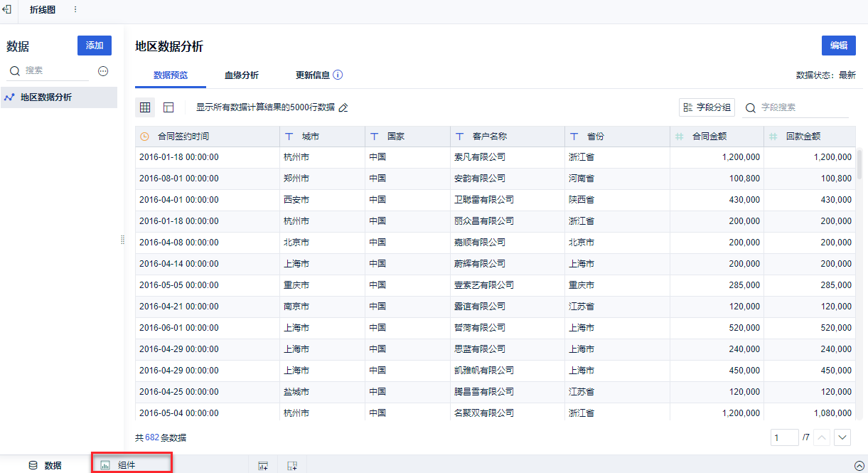Image resolution: width=868 pixels, height=473 pixels.
Task: Click the 数据状态: 最新 status text
Action: click(825, 75)
